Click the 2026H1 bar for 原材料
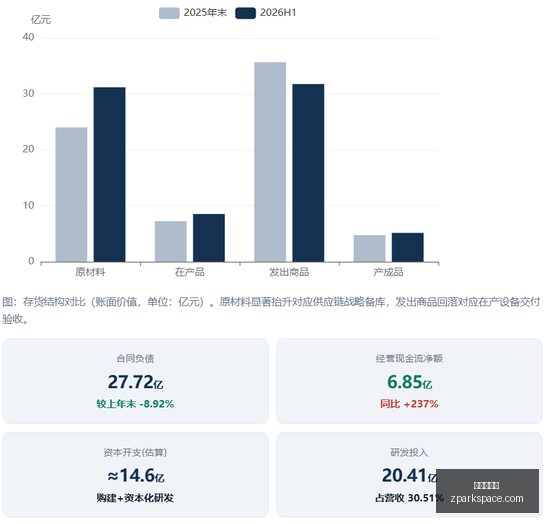 pyautogui.click(x=109, y=175)
